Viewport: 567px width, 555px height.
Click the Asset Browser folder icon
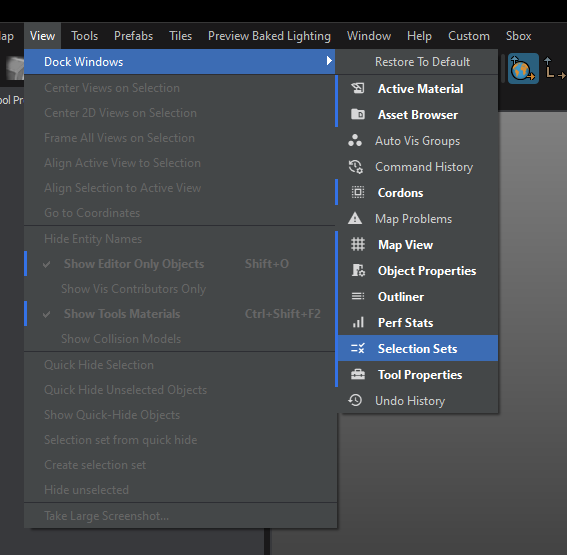(358, 115)
